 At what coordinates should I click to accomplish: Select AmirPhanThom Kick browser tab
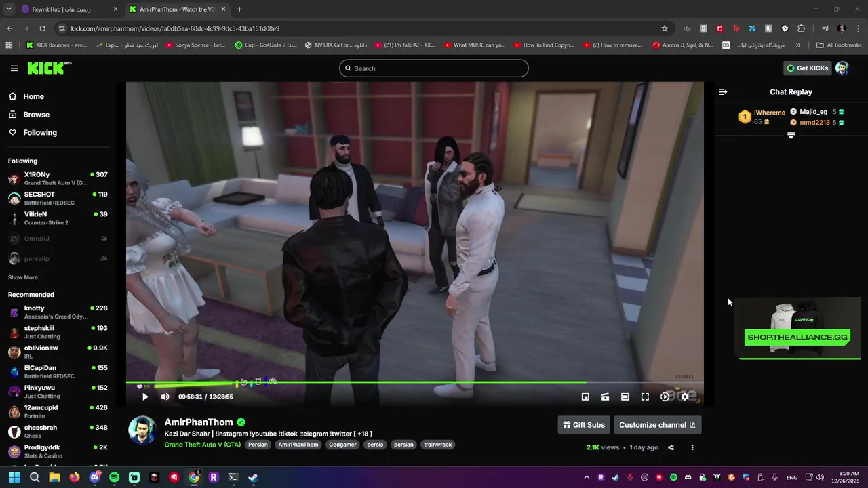point(177,9)
